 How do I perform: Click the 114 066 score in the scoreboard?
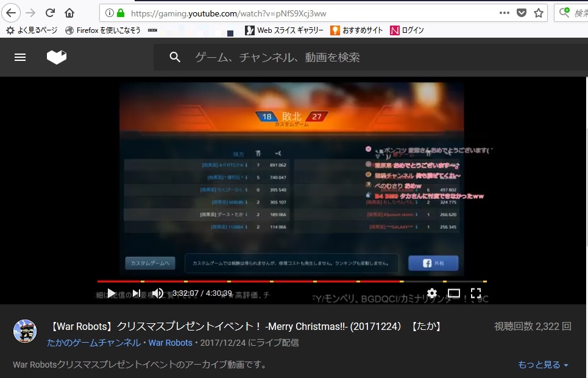pyautogui.click(x=278, y=227)
